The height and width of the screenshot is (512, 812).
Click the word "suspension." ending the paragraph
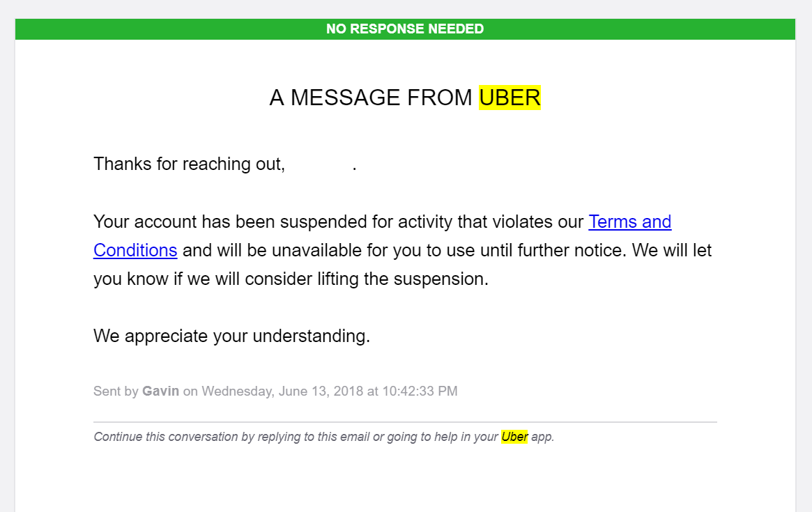tap(441, 279)
